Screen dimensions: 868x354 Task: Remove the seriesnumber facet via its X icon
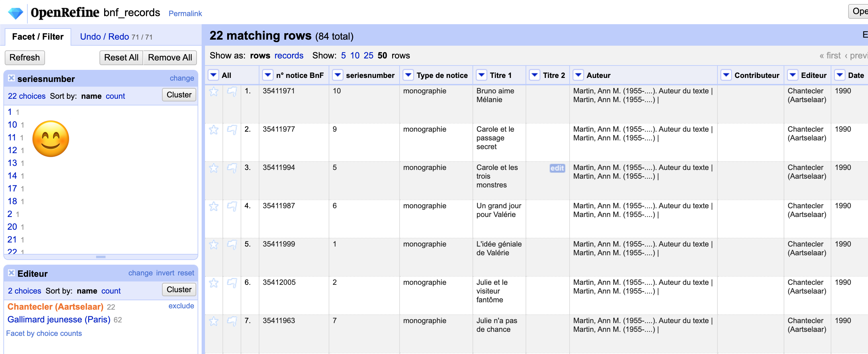(11, 78)
